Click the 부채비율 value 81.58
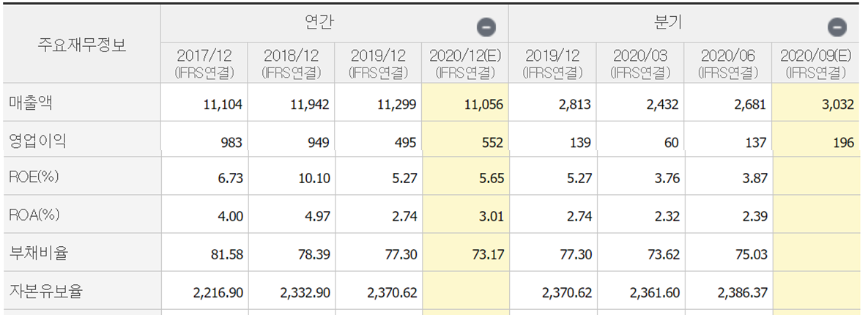The height and width of the screenshot is (315, 868). [x=228, y=255]
